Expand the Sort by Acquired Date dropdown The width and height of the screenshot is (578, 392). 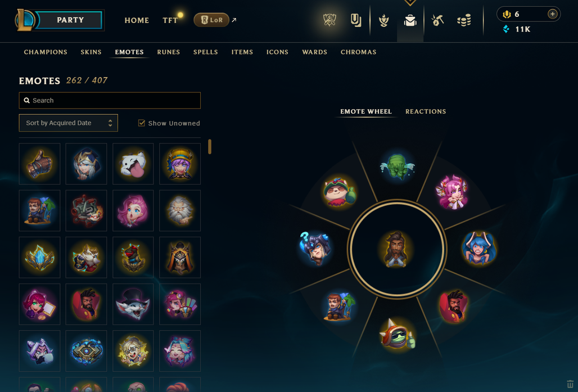coord(68,123)
